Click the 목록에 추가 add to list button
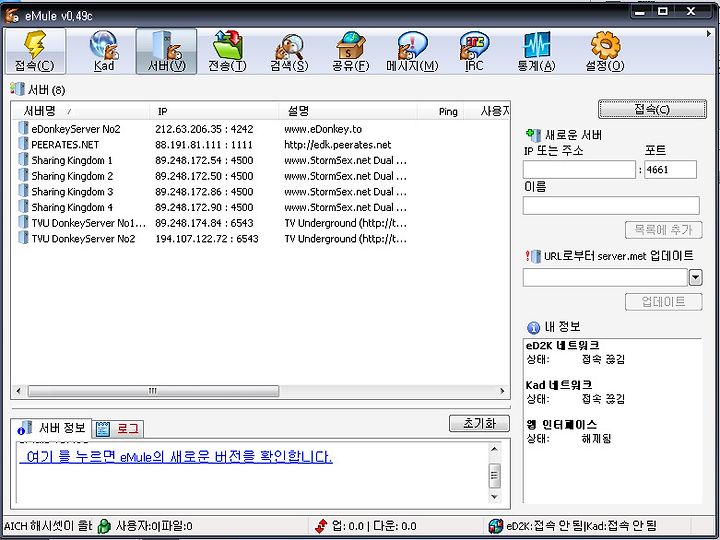The image size is (720, 540). coord(664,230)
